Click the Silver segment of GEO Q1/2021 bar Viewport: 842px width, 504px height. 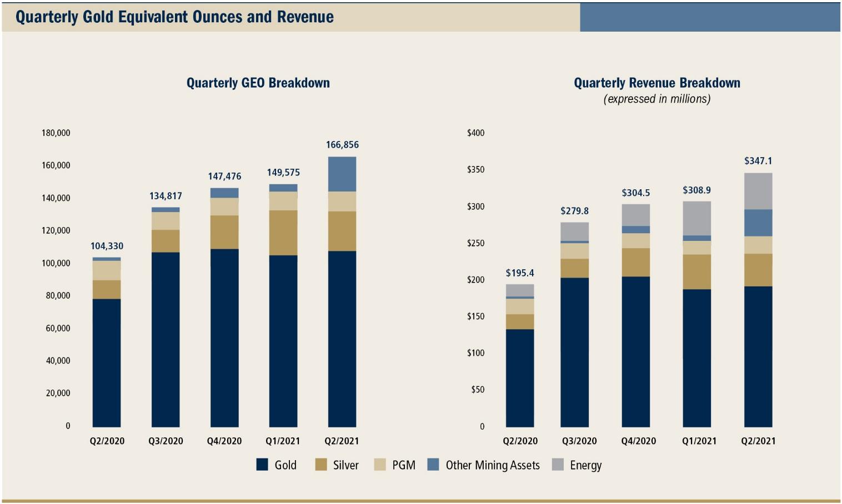pyautogui.click(x=283, y=233)
